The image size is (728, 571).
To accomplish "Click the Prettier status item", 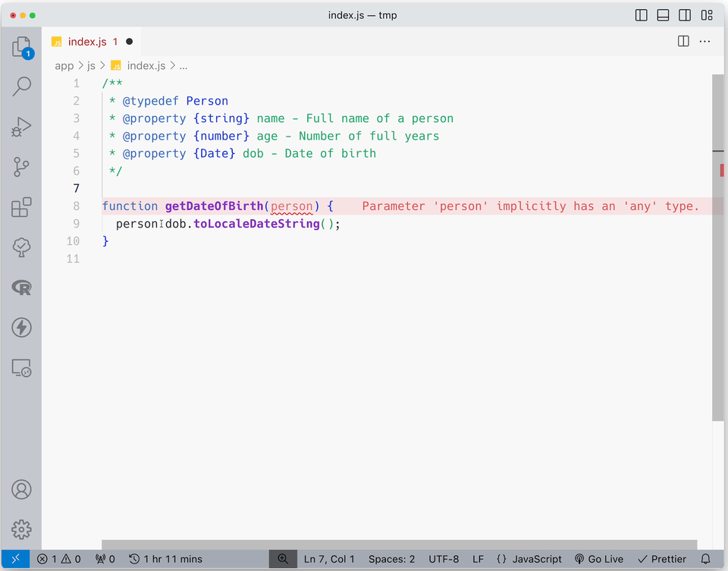I will (661, 559).
